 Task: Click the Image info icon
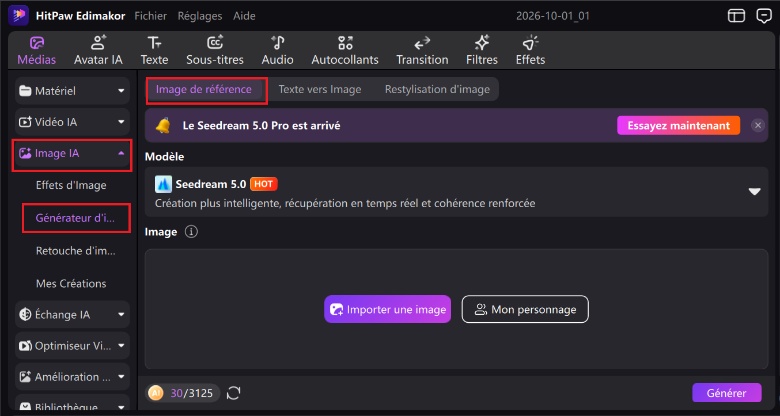191,232
